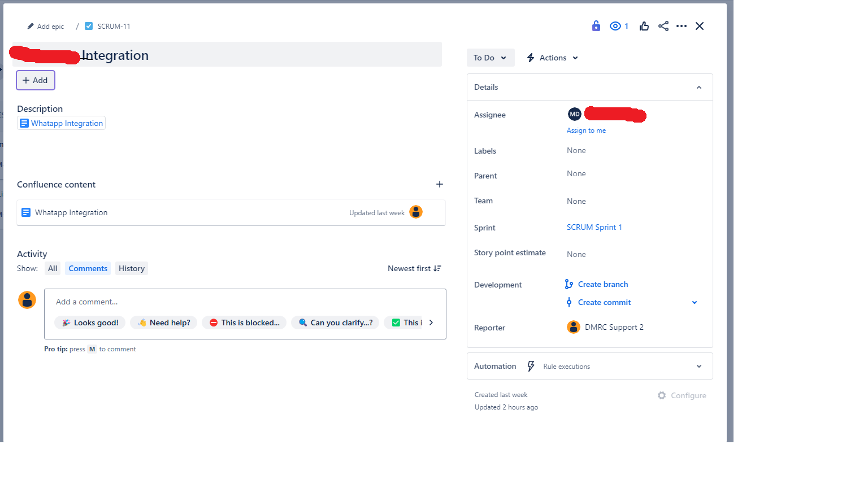Click the issue title Integration heading
This screenshot has width=868, height=488.
pos(115,55)
